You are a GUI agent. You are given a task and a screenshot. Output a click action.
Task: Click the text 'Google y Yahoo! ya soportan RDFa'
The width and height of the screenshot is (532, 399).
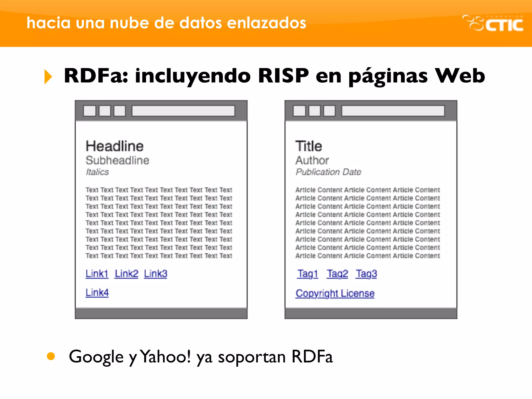pos(201,357)
